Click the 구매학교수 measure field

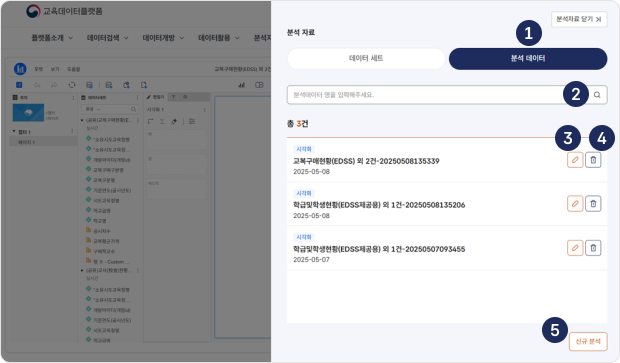pos(104,251)
